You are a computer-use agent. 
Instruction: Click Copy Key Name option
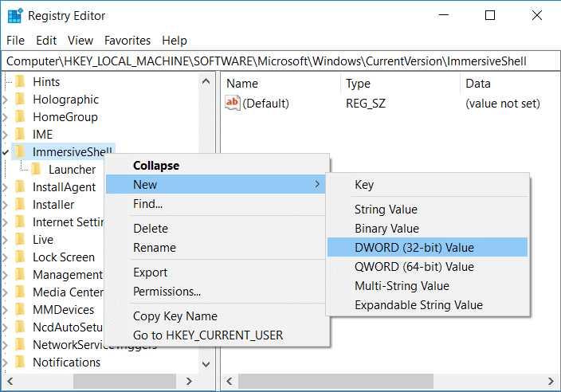[x=175, y=316]
